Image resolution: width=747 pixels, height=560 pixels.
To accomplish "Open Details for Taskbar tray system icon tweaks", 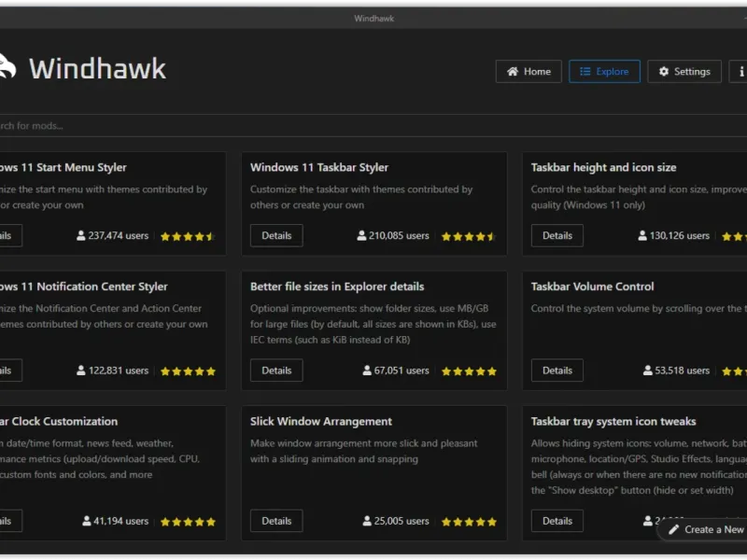I will coord(557,521).
